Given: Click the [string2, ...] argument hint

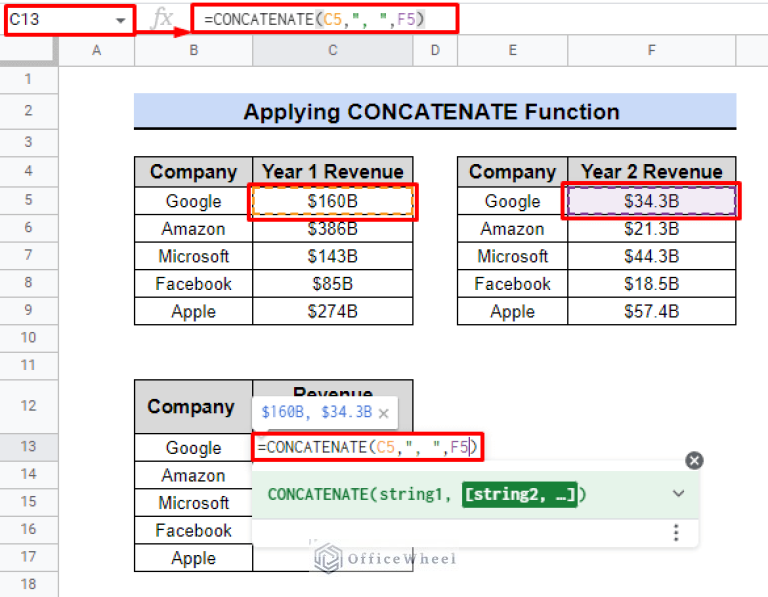Looking at the screenshot, I should click(519, 494).
